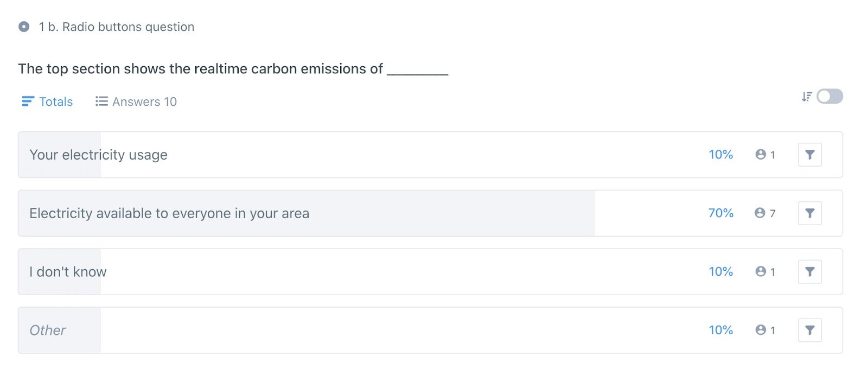
Task: Click 10% value for 'Your electricity usage'
Action: coord(720,155)
